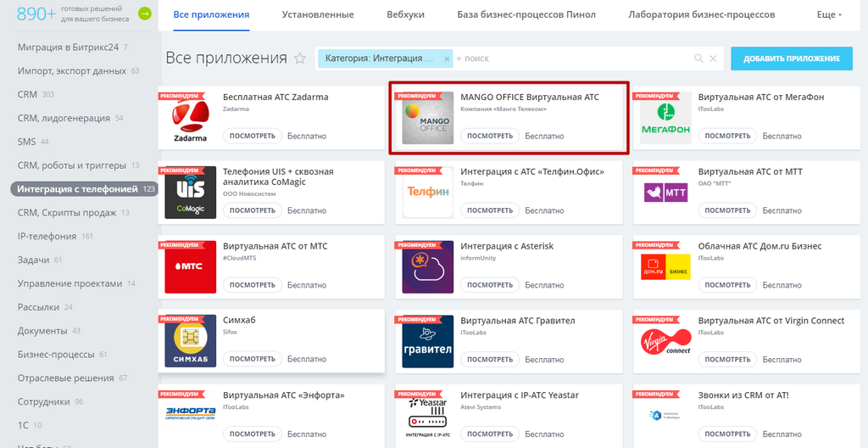Open Гравител logo thumbnail

click(x=427, y=341)
